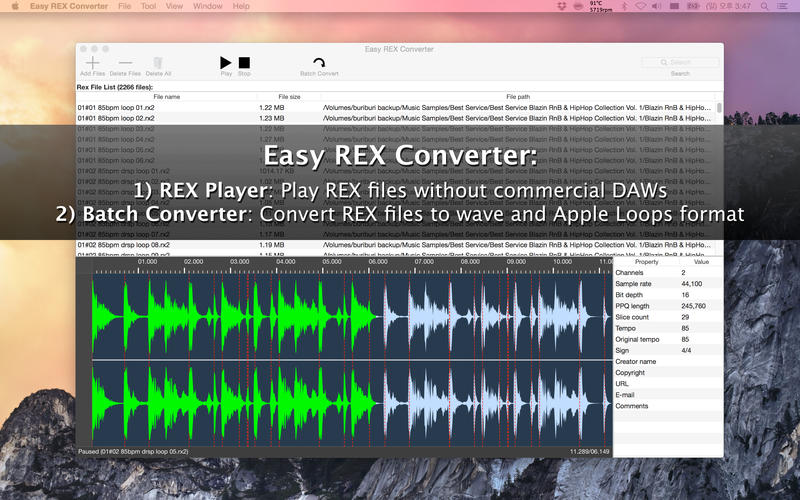Screen dimensions: 800x500
Task: Select the Channels property row
Action: (668, 272)
